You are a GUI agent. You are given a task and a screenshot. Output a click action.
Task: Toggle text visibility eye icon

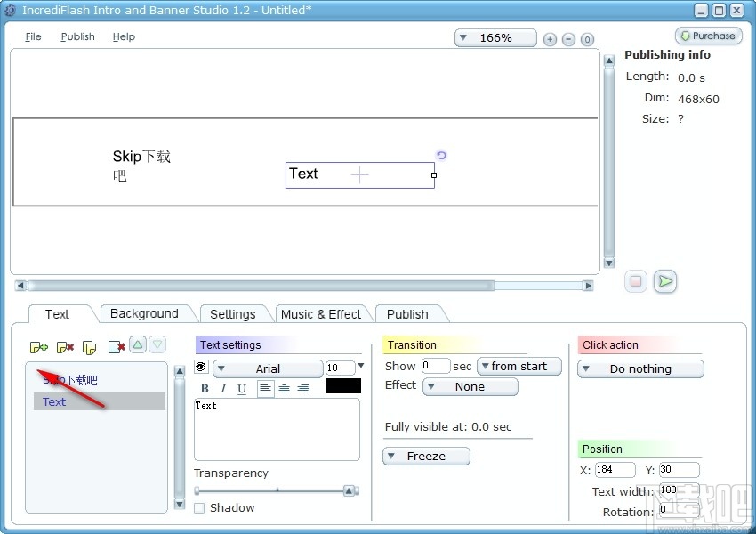tap(201, 367)
